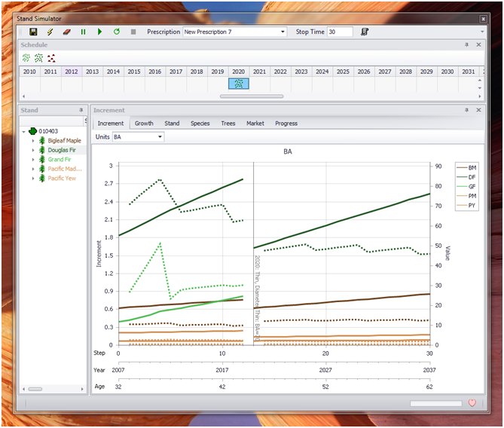This screenshot has width=504, height=428.
Task: Open the prescription script scroll icon
Action: click(x=365, y=32)
